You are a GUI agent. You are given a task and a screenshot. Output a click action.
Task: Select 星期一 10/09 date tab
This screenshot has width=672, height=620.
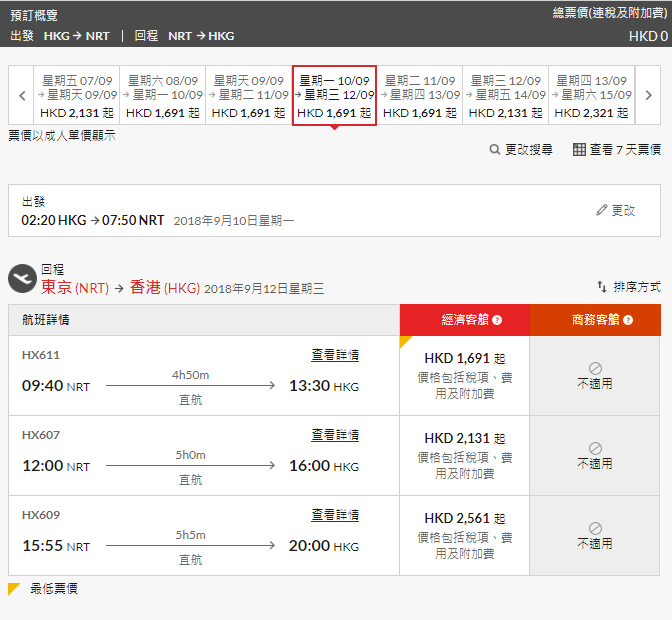(x=334, y=96)
